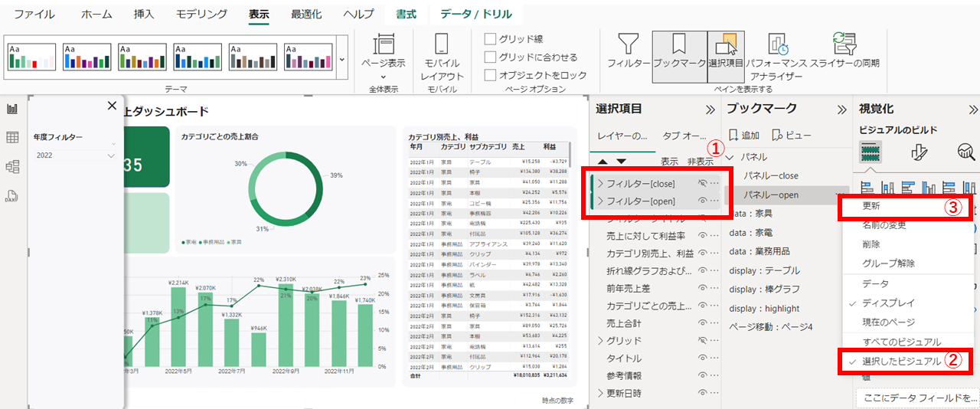980x409 pixels.
Task: Close the filter panel with X
Action: (x=112, y=106)
